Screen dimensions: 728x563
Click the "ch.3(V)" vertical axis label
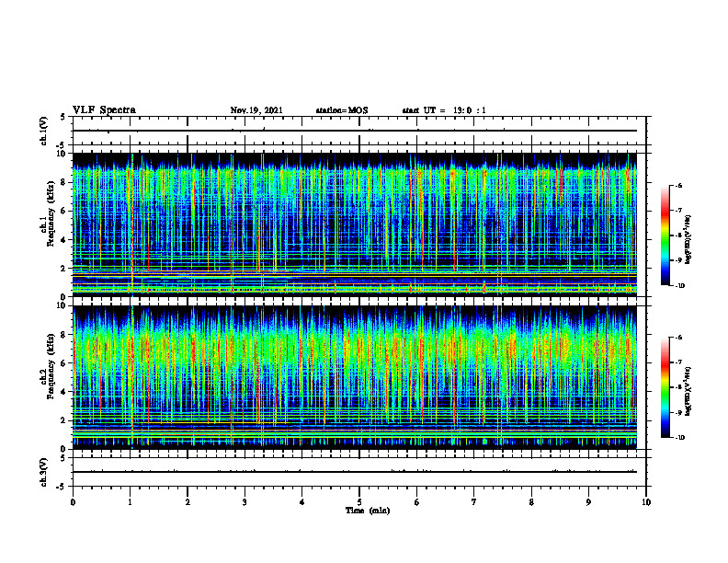(44, 472)
